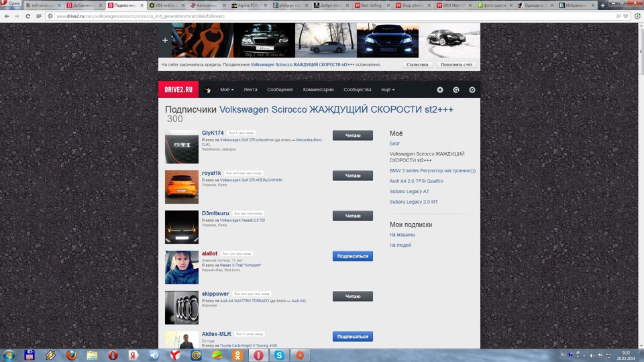
Task: Reload the page with refresh icon
Action: click(28, 16)
